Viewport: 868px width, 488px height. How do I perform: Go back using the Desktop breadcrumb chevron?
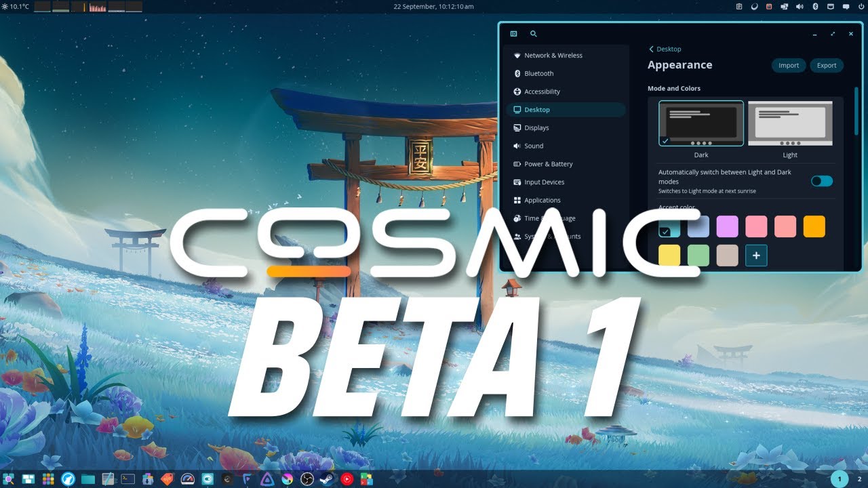tap(652, 49)
